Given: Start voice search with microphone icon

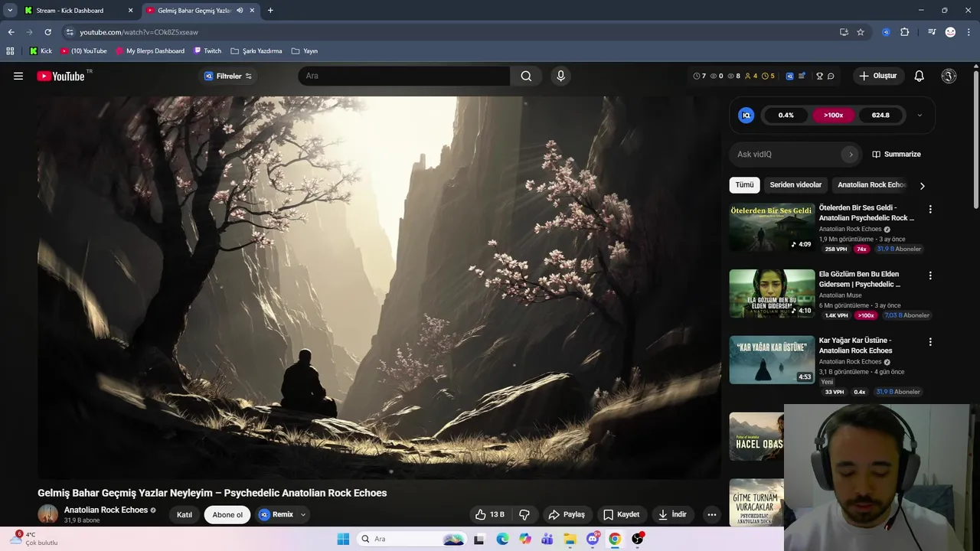Looking at the screenshot, I should pos(560,76).
